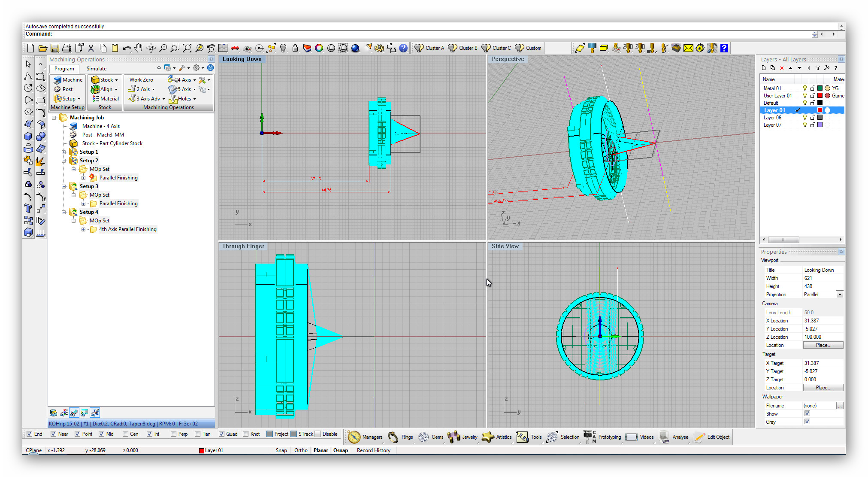Toggle the Quad osnap checkbox

click(x=221, y=434)
